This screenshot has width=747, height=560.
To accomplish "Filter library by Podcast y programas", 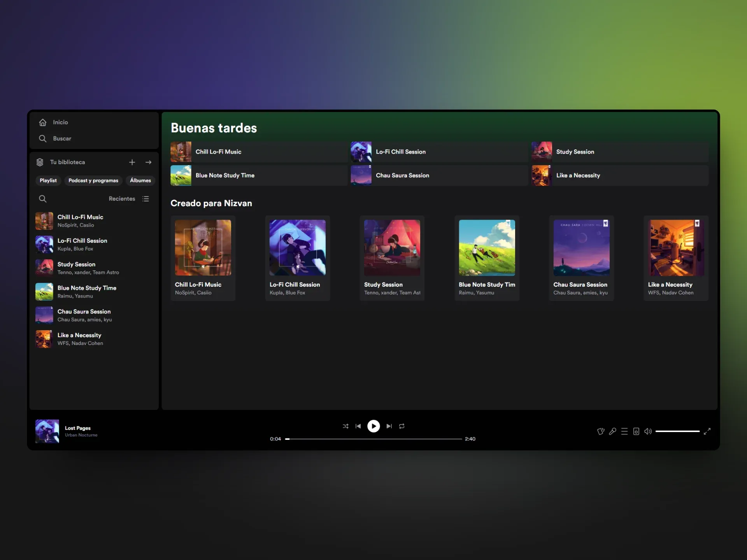I will pyautogui.click(x=93, y=180).
